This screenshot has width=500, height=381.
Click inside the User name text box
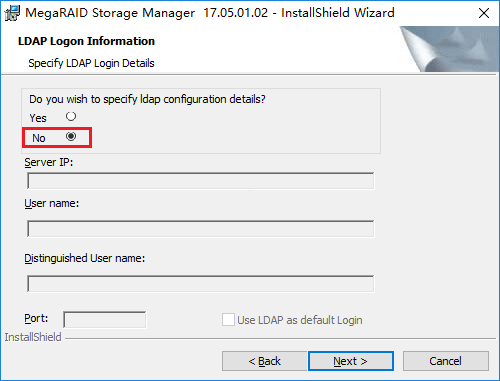201,229
